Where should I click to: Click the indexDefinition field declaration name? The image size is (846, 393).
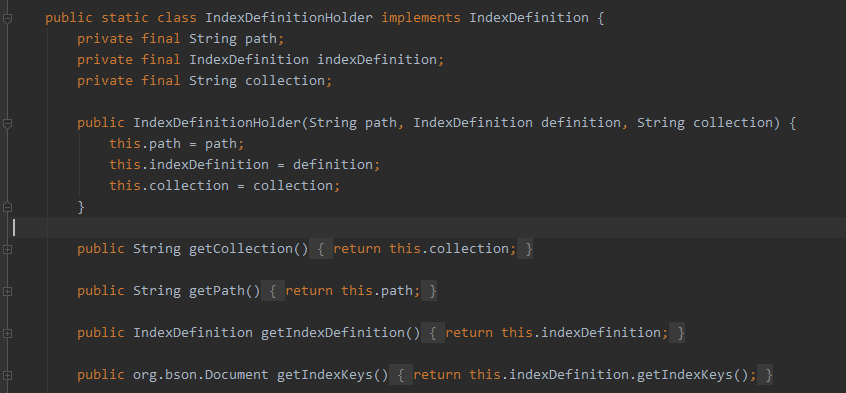coord(376,59)
